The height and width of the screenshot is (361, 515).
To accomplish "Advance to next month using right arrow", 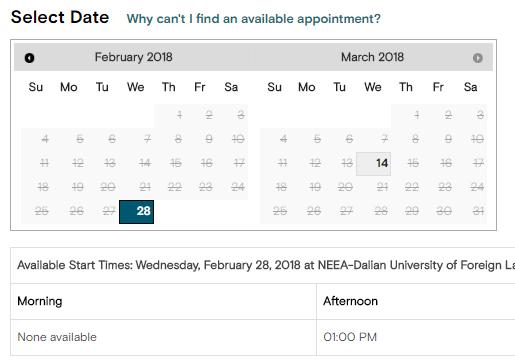I will (x=477, y=58).
